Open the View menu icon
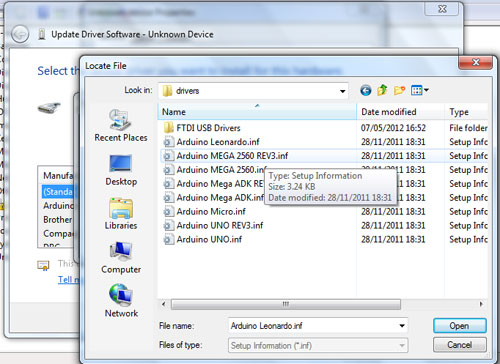The width and height of the screenshot is (500, 364). [420, 90]
